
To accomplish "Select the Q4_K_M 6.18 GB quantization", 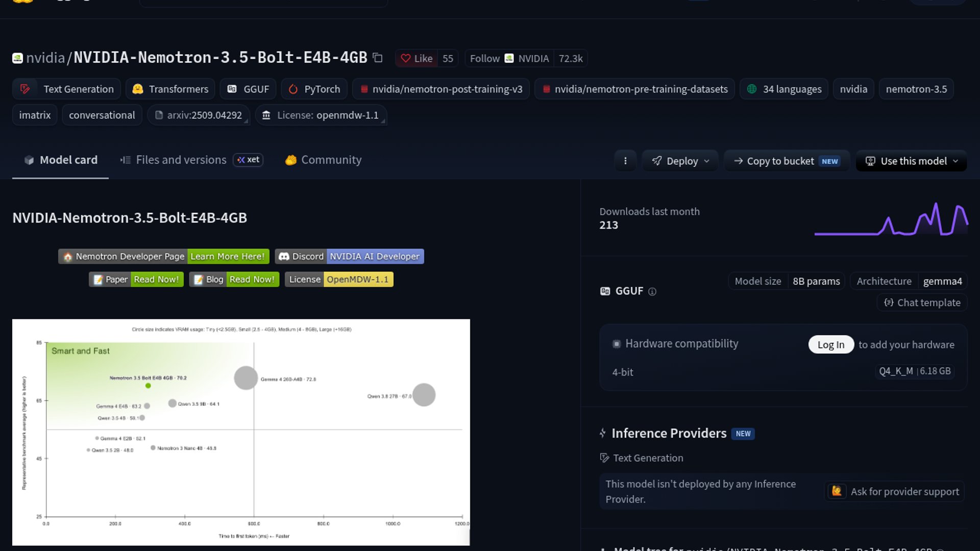I will [x=915, y=371].
